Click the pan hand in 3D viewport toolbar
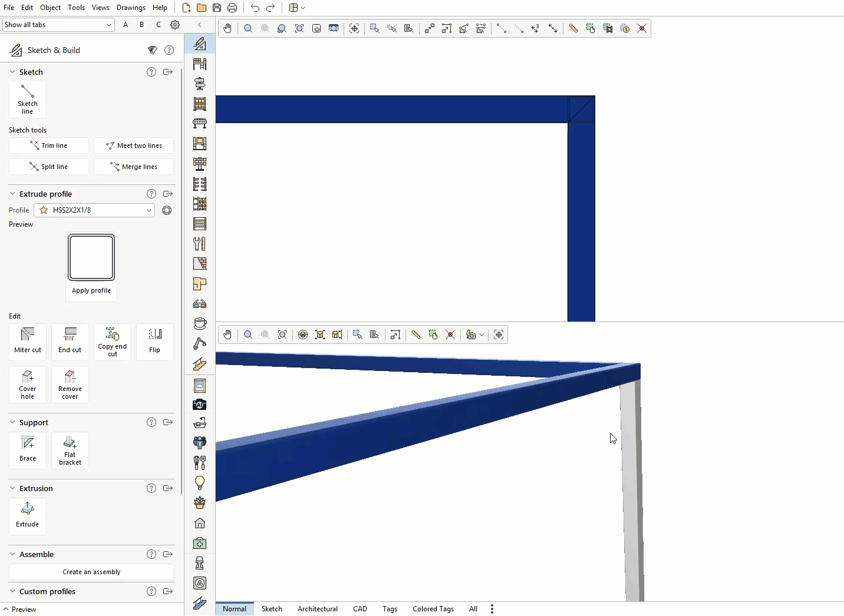Screen dimensions: 844x616 tap(228, 335)
